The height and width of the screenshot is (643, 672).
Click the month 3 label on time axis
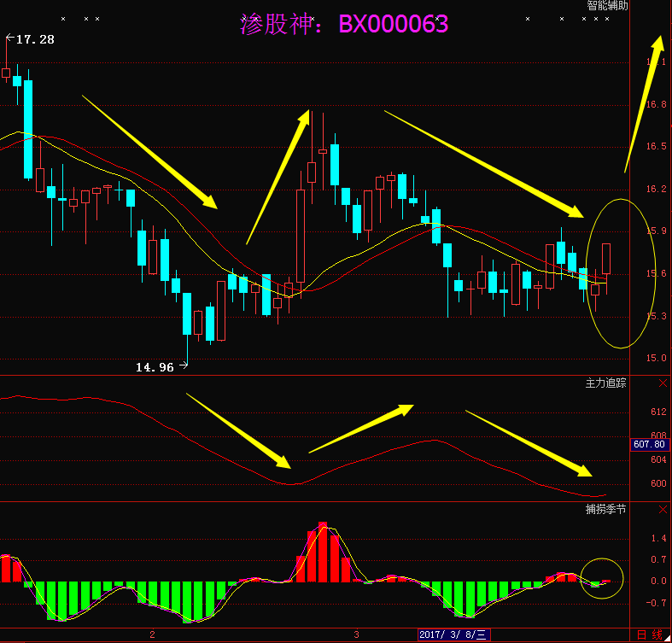pos(356,634)
